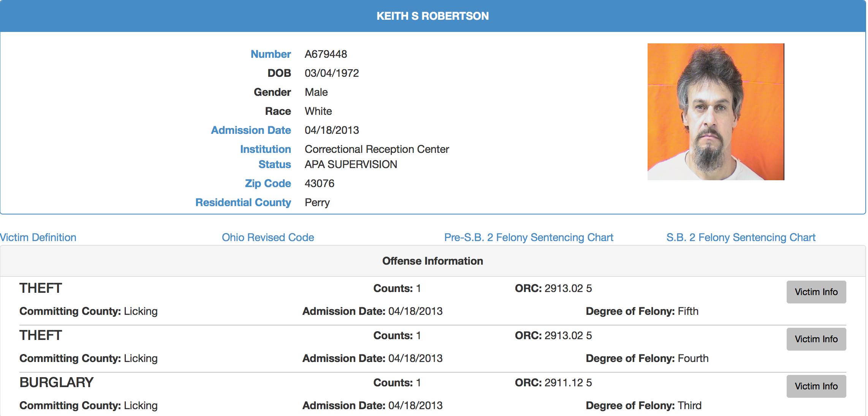868x416 pixels.
Task: Click the first THEFT offense title
Action: 41,288
